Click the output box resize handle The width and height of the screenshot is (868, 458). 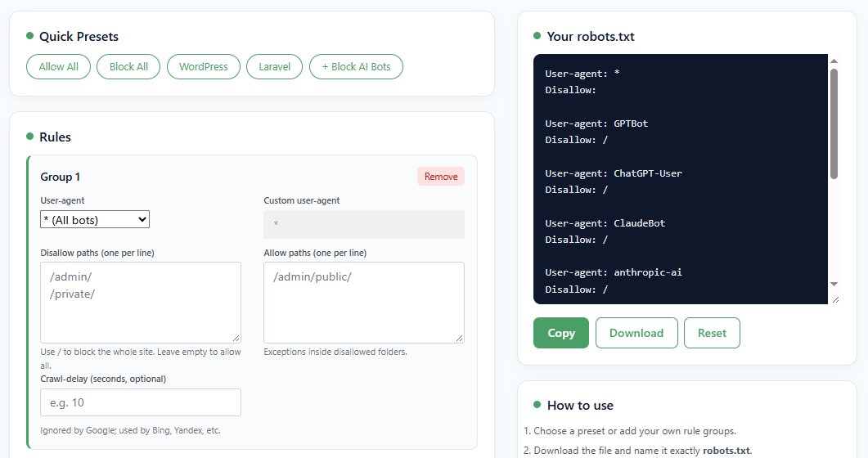[835, 300]
